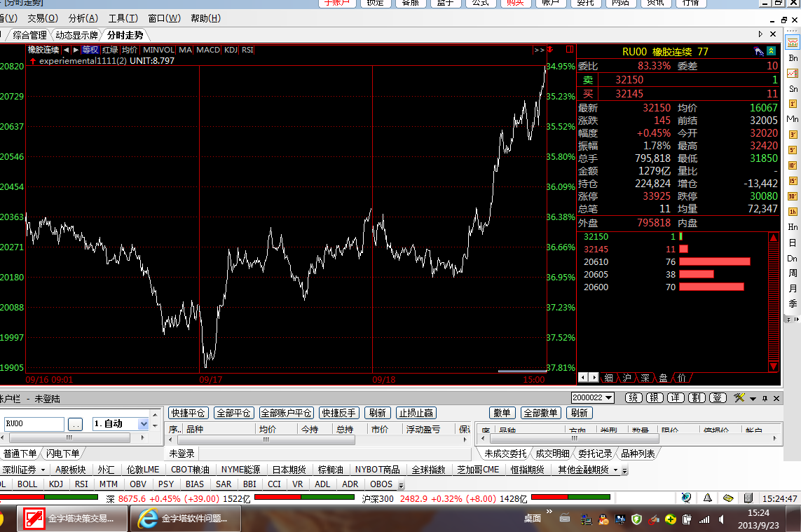The height and width of the screenshot is (532, 801).
Task: Open the 分析(A) menu
Action: pos(83,18)
